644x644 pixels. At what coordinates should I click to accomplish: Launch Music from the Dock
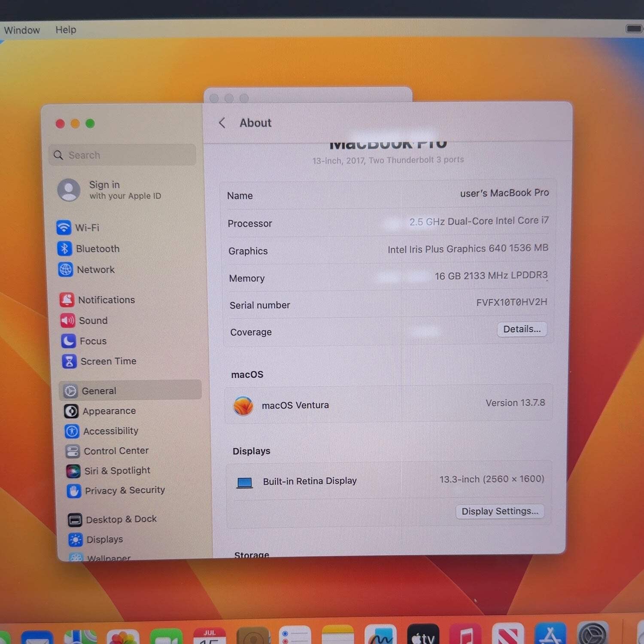pos(465,633)
